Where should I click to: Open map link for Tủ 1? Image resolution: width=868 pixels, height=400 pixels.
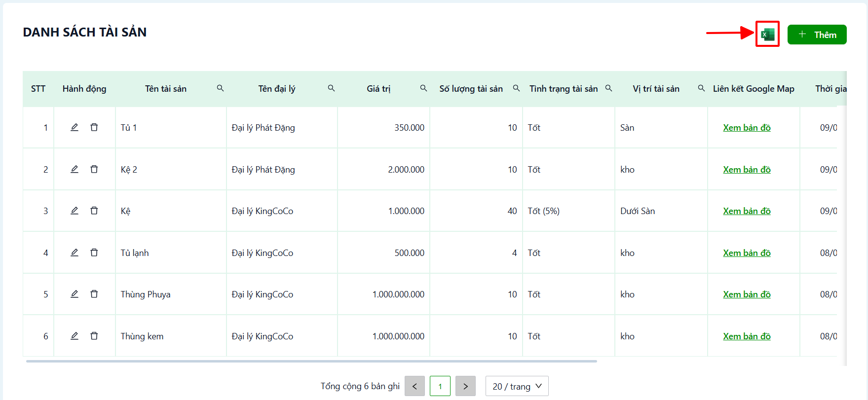click(747, 128)
